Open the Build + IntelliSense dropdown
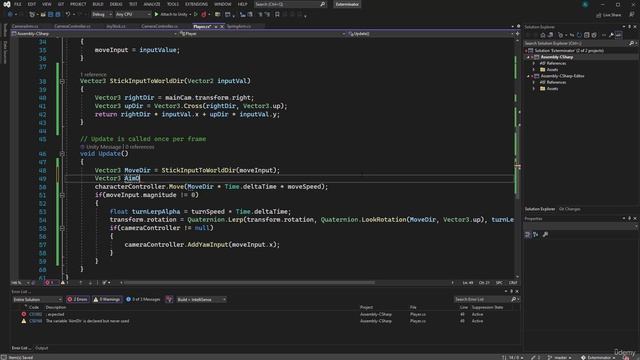Viewport: 640px width, 360px height. [x=201, y=299]
